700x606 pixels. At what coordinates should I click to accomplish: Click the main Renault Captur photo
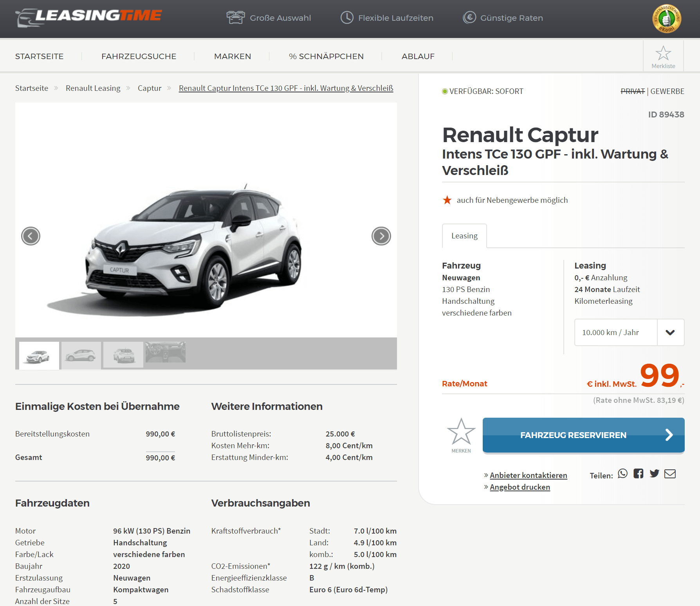206,220
